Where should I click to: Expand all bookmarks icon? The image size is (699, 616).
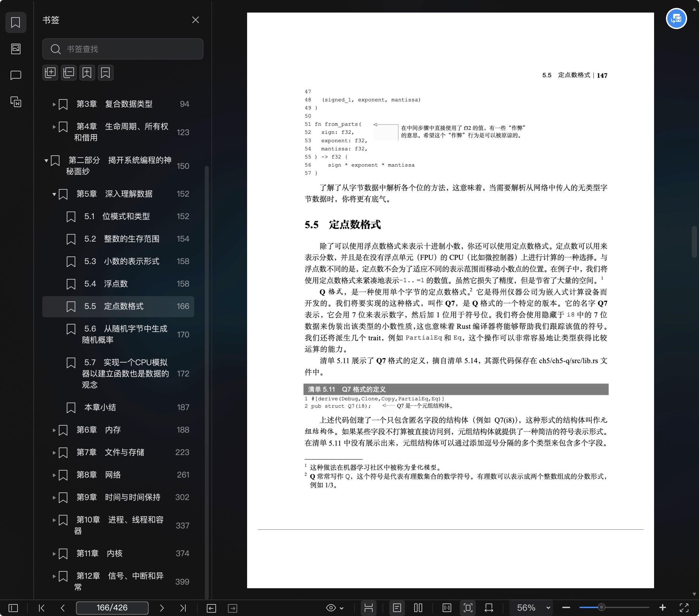50,72
